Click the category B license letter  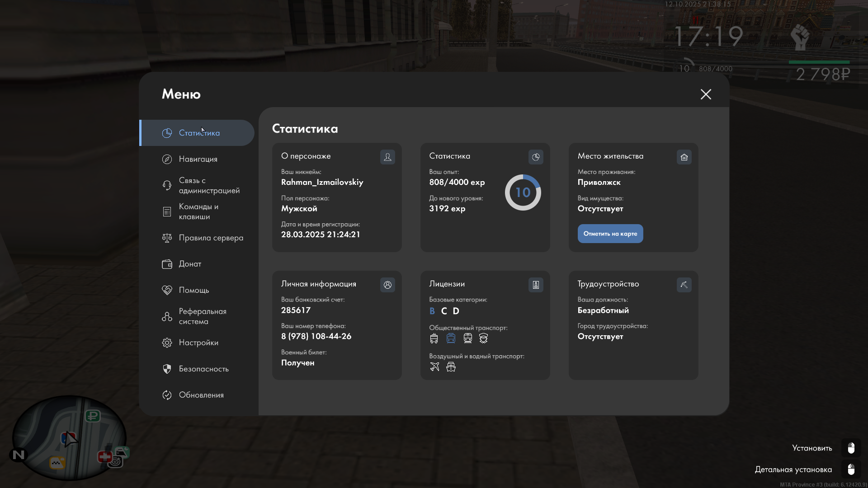pos(432,311)
